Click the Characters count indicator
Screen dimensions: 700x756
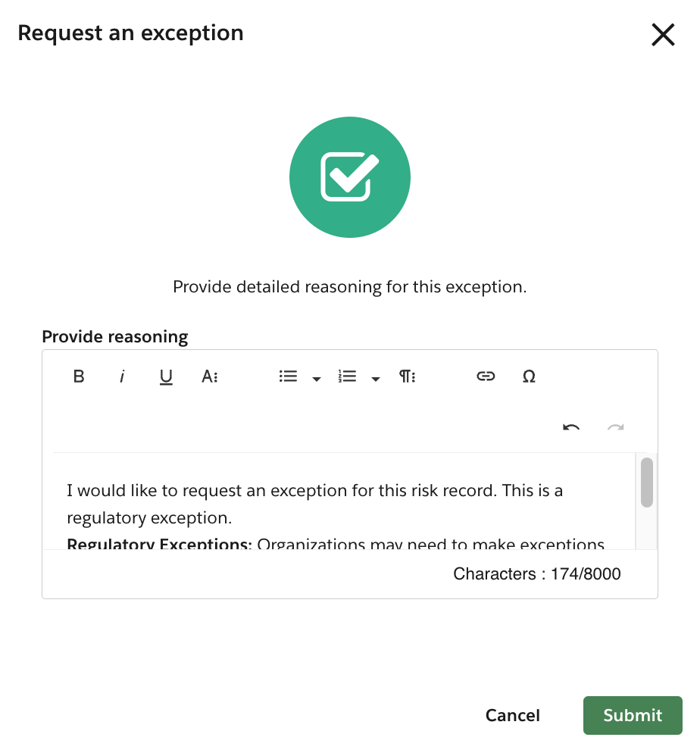click(x=536, y=574)
